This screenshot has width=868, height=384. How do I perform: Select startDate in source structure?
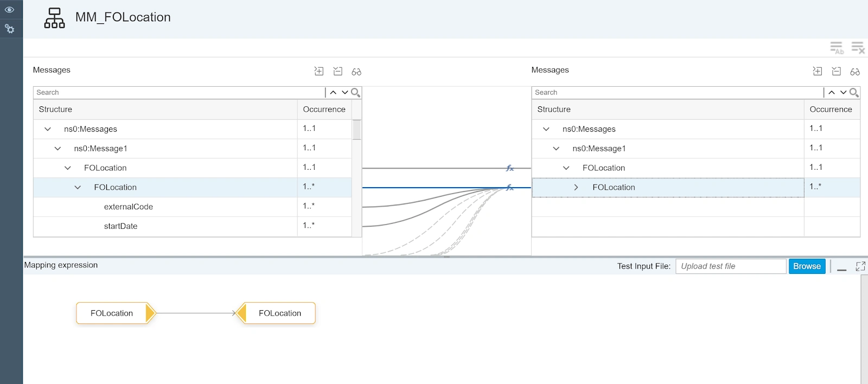pyautogui.click(x=120, y=227)
